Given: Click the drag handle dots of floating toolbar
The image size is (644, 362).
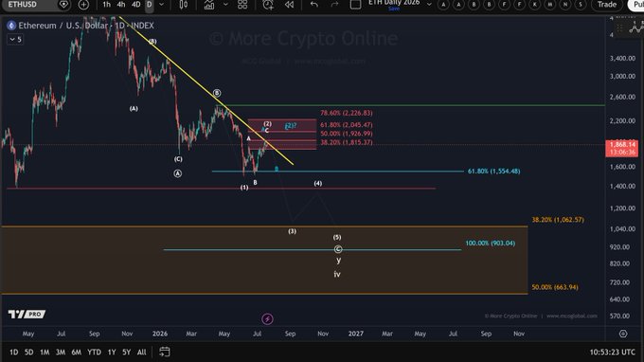Looking at the screenshot, I should (x=619, y=27).
